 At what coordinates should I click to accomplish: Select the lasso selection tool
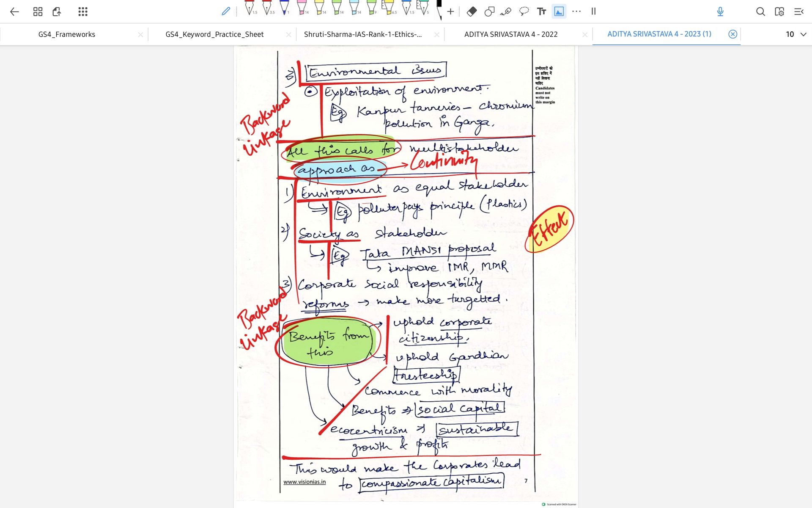coord(524,11)
